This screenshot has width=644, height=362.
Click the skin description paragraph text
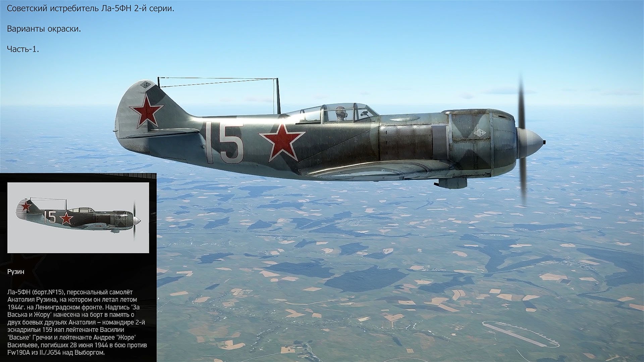coord(76,322)
